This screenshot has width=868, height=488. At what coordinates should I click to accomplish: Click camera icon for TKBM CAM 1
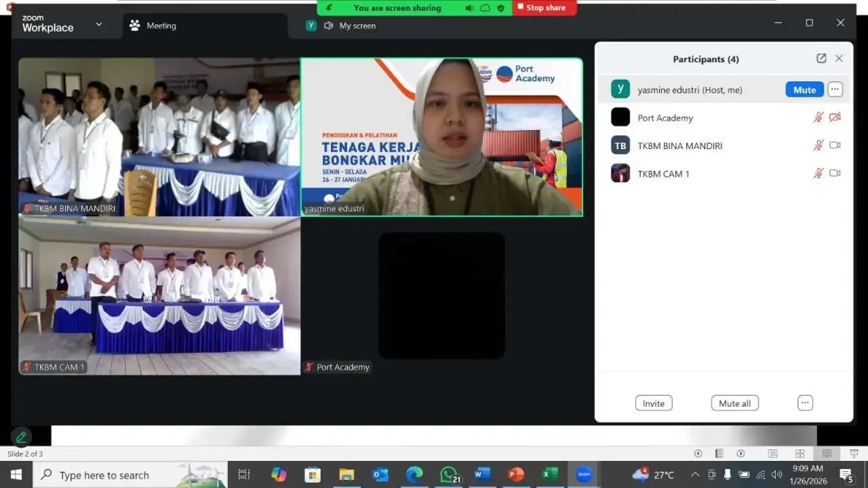835,174
